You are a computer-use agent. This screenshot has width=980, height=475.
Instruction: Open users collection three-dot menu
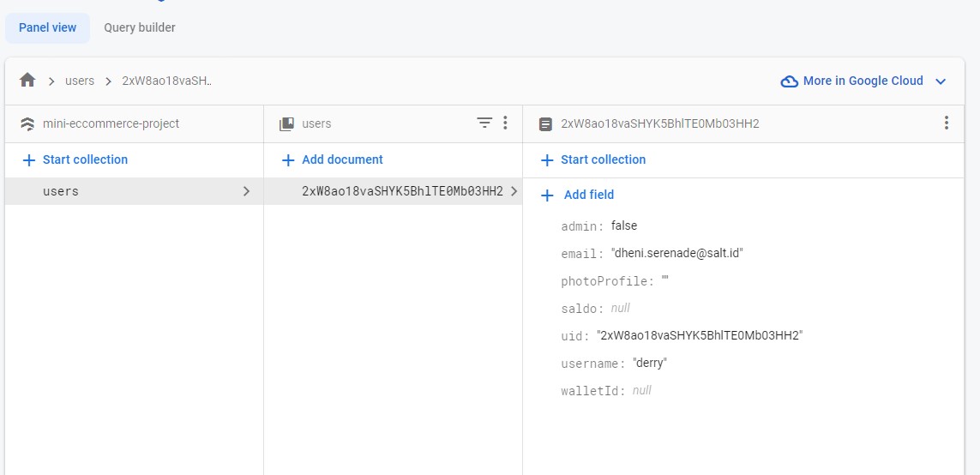click(x=505, y=123)
